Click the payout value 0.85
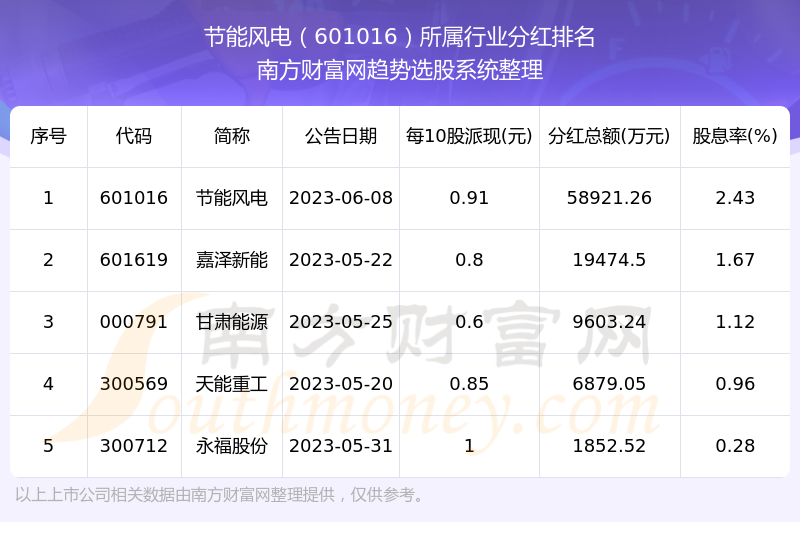Image resolution: width=800 pixels, height=544 pixels. (x=469, y=384)
